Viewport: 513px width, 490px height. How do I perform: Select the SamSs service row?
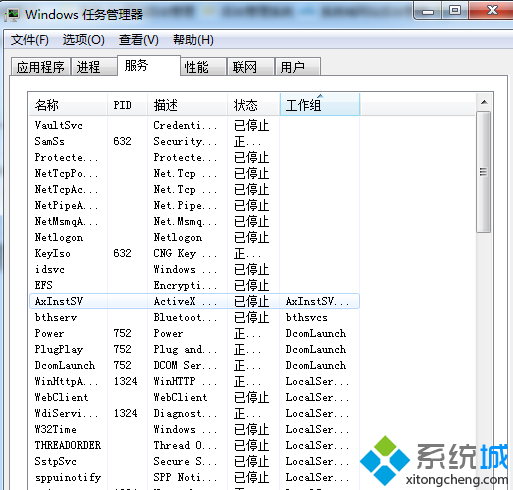click(x=194, y=141)
